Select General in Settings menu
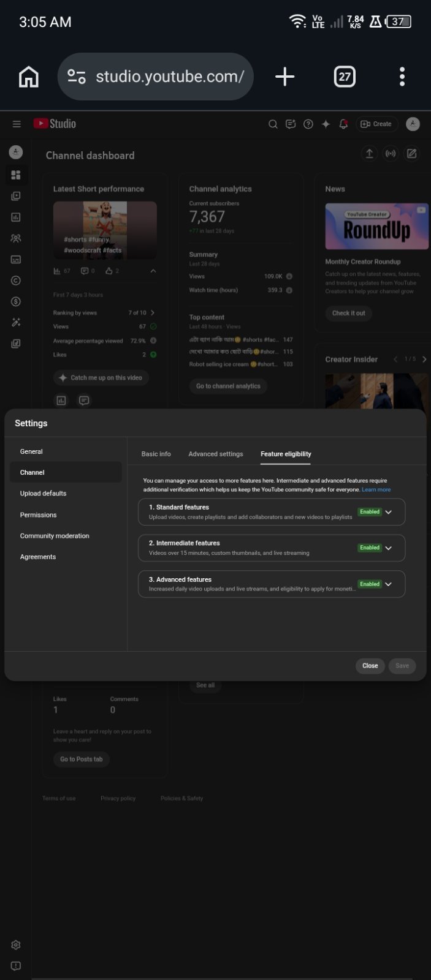This screenshot has height=980, width=431. 66,451
